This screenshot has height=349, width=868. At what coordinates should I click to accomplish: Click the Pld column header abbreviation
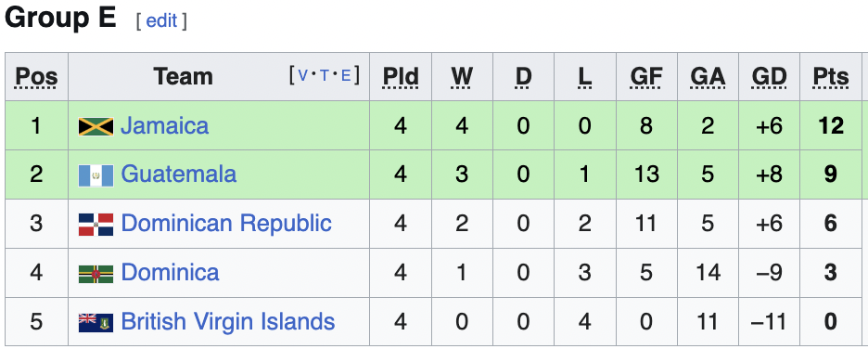click(401, 77)
